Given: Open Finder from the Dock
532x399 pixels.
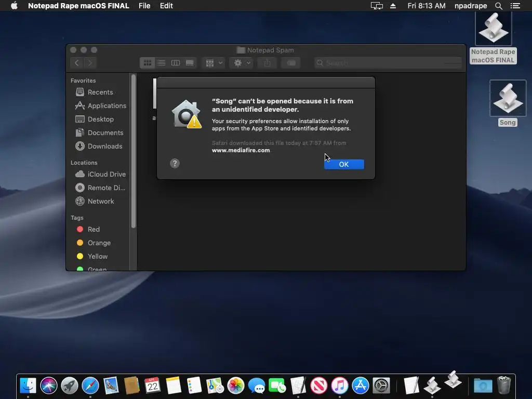Looking at the screenshot, I should pyautogui.click(x=28, y=386).
